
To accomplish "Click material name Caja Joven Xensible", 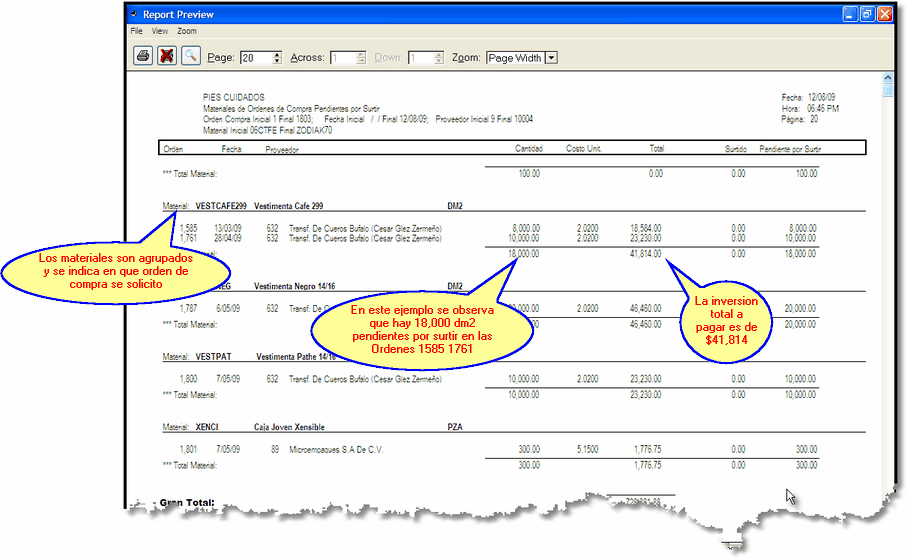I will pos(289,427).
